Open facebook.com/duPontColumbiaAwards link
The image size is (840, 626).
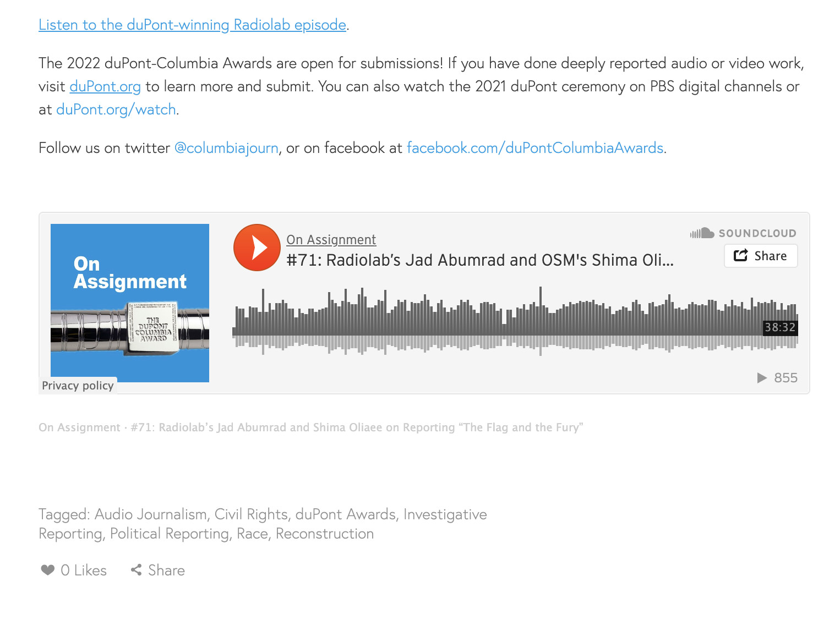(x=535, y=148)
